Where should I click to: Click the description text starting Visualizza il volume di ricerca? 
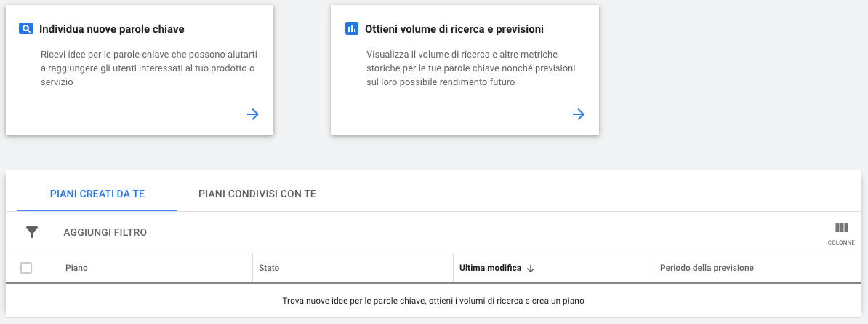tap(470, 68)
